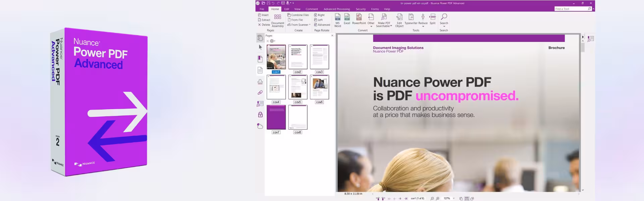Toggle single page view
This screenshot has height=201, width=644.
(461, 199)
